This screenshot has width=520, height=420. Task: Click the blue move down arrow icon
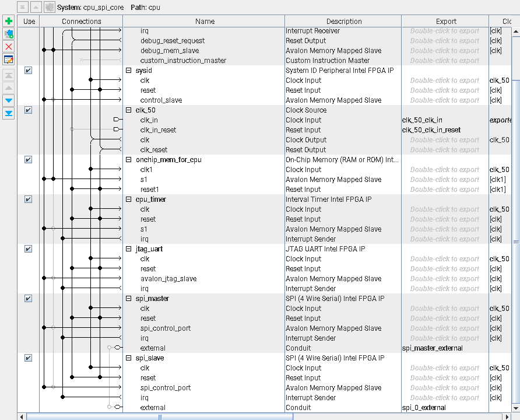click(9, 100)
